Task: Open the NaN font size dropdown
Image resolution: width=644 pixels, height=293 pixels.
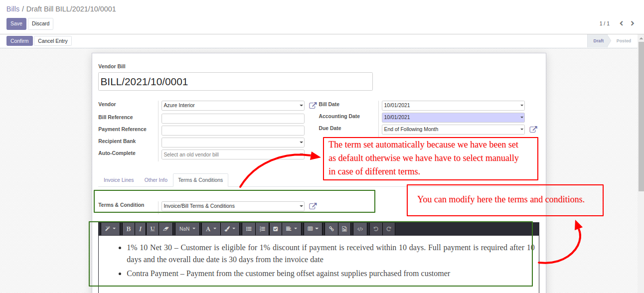Action: 187,229
